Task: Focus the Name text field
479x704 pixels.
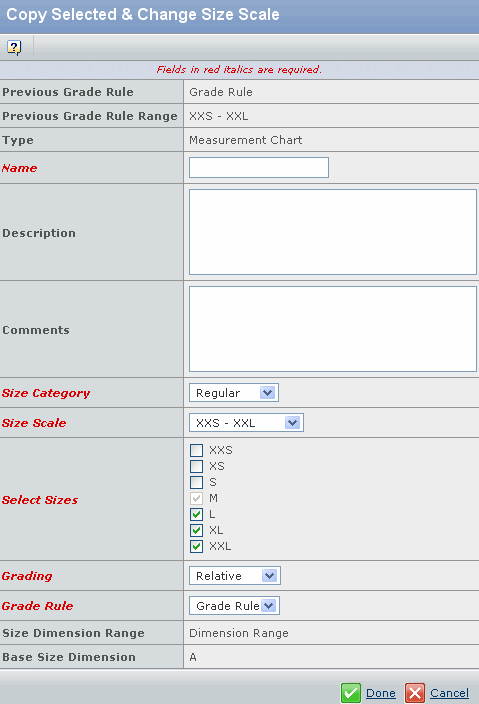Action: coord(259,167)
